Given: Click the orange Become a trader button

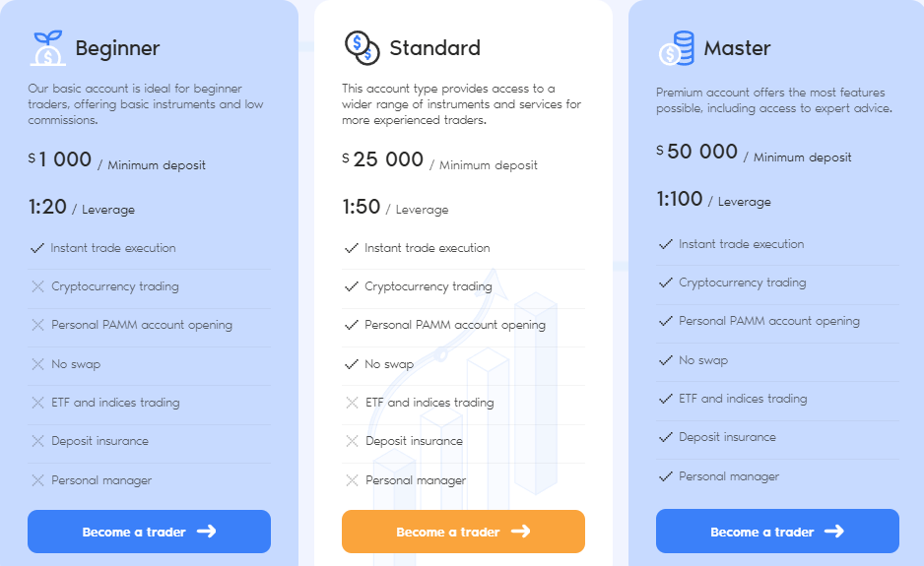Looking at the screenshot, I should 463,532.
